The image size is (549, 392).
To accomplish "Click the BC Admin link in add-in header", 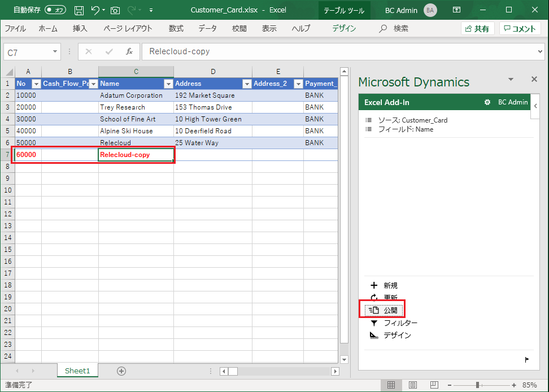I will click(513, 102).
